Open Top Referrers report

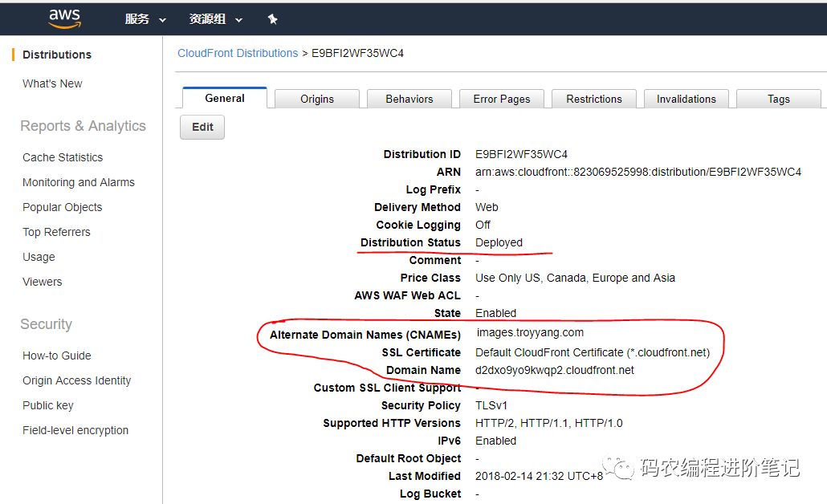tap(56, 232)
